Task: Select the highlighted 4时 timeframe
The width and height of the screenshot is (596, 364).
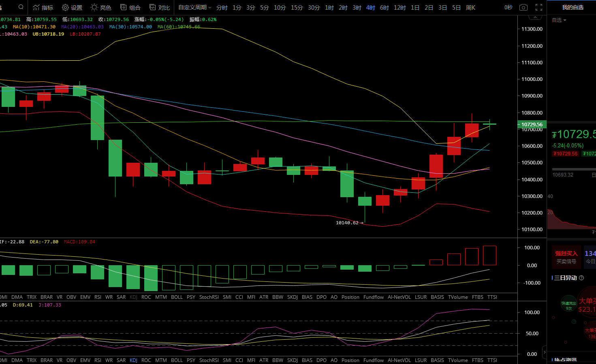Action: [x=371, y=7]
